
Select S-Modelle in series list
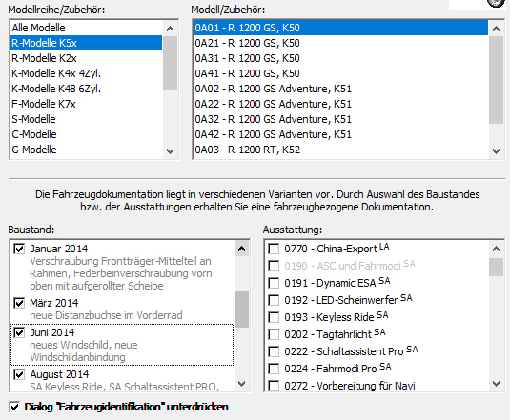[86, 119]
